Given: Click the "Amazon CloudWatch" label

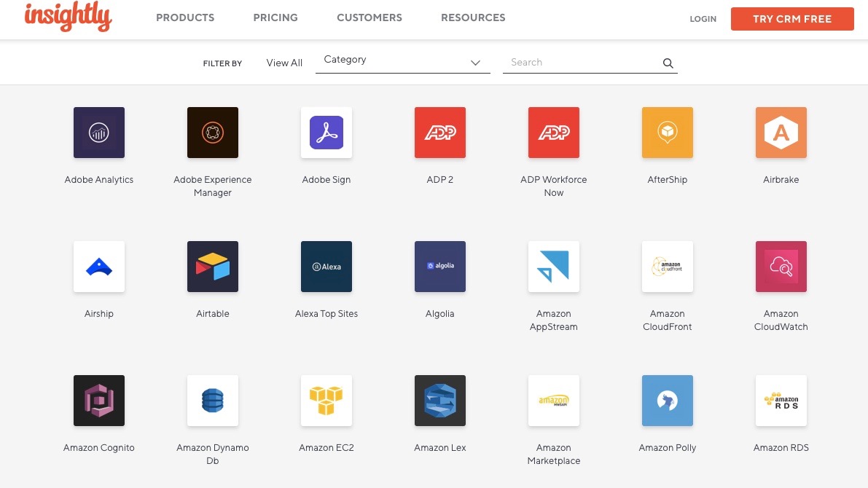Looking at the screenshot, I should coord(781,320).
